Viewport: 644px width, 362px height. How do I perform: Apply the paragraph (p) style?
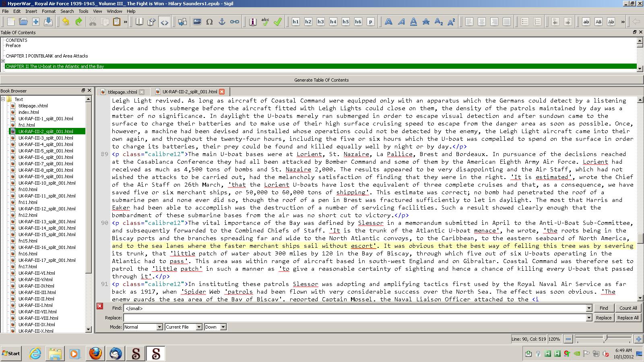(x=371, y=22)
